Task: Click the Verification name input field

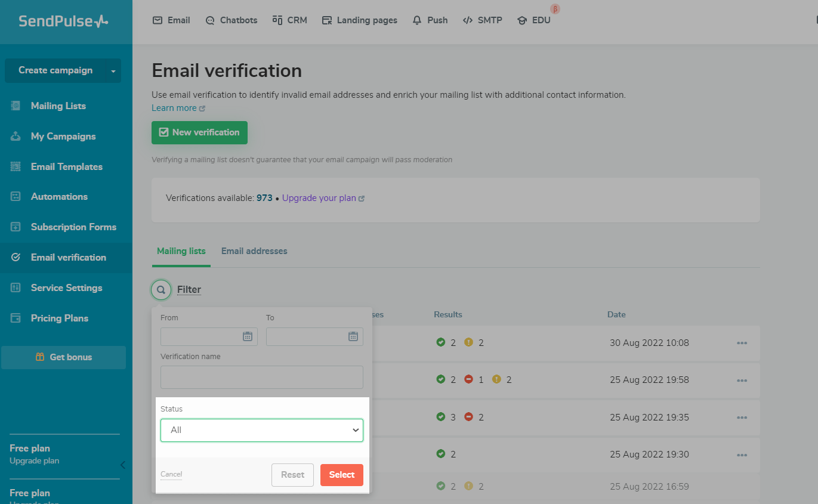Action: (x=262, y=378)
